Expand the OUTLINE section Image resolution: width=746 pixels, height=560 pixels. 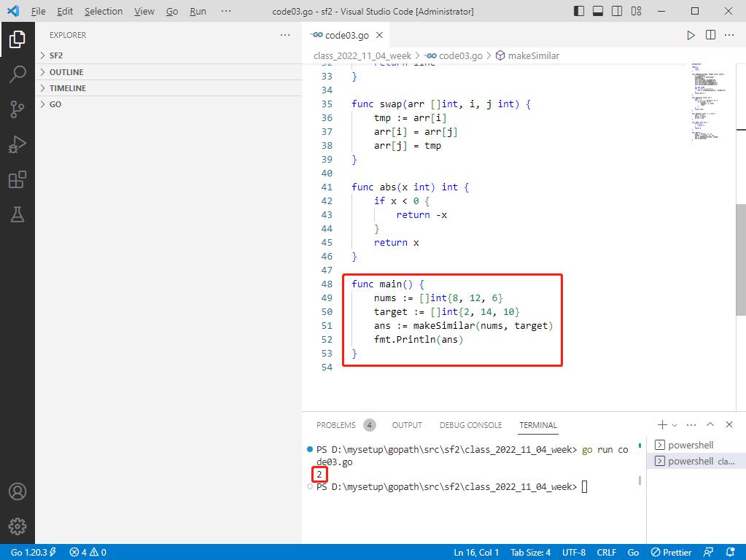click(66, 71)
